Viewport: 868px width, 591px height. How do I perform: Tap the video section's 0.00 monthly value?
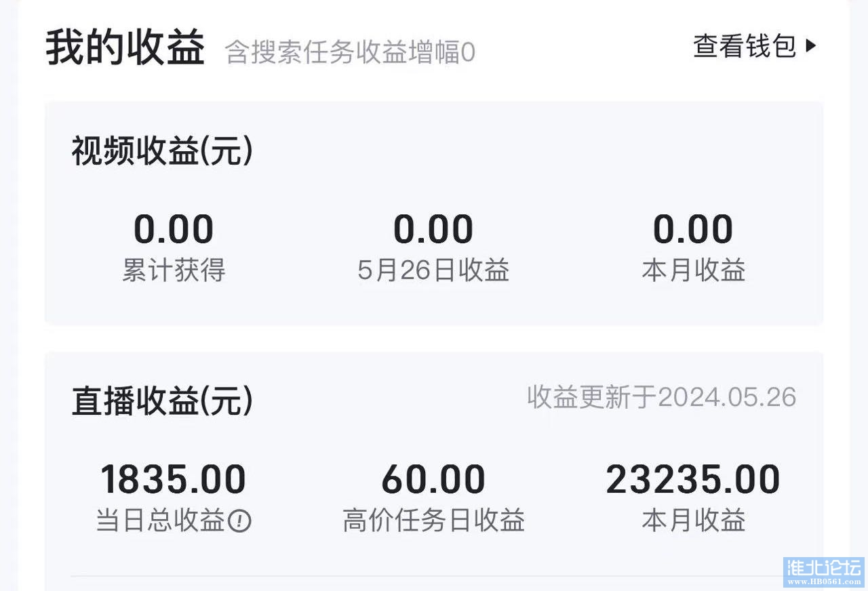[693, 229]
